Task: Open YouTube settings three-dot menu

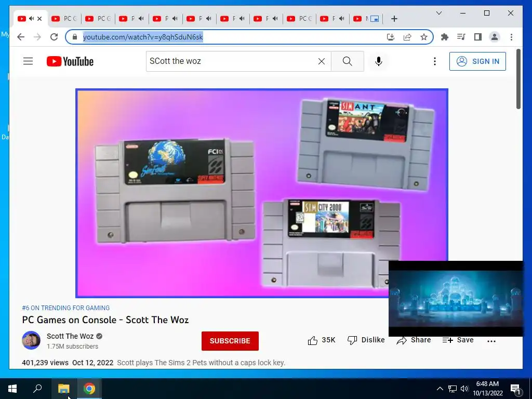Action: click(435, 61)
